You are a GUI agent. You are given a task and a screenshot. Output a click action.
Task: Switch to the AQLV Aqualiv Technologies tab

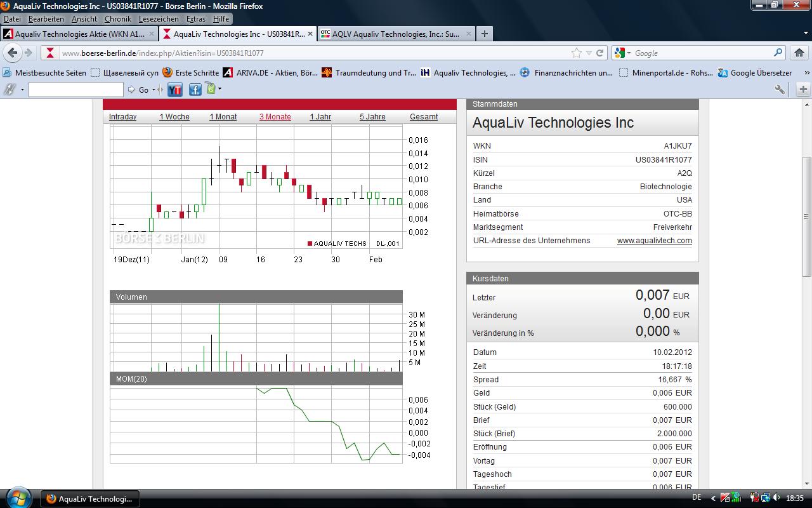click(393, 33)
